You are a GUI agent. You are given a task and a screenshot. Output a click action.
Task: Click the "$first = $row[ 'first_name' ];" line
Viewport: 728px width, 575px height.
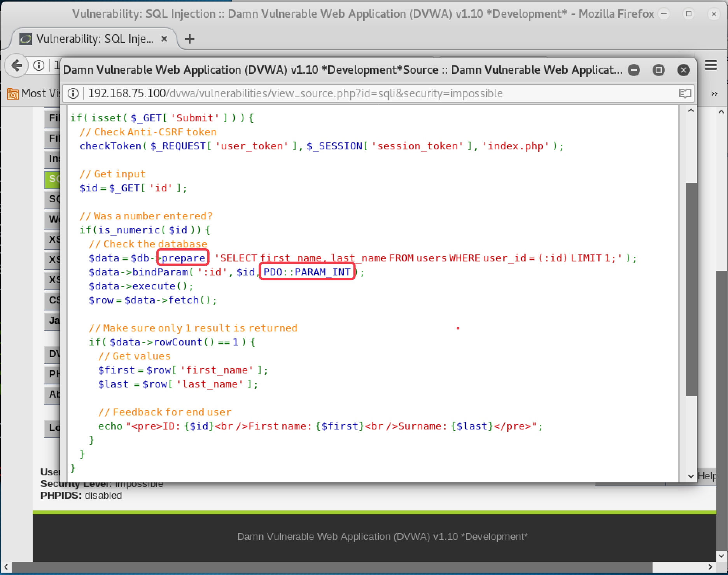tap(183, 370)
